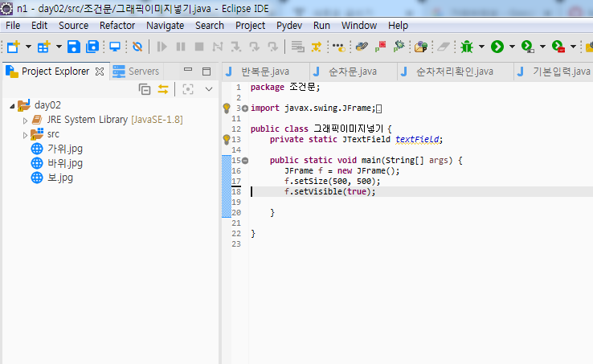The width and height of the screenshot is (593, 364).
Task: Open the Debug configurations dropdown arrow
Action: point(481,47)
